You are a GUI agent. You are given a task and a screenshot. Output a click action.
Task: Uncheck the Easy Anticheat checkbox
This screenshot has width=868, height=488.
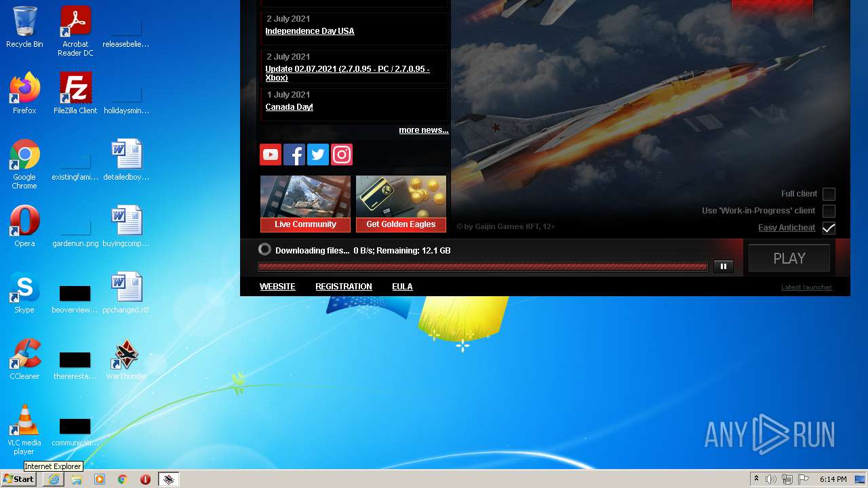click(829, 228)
